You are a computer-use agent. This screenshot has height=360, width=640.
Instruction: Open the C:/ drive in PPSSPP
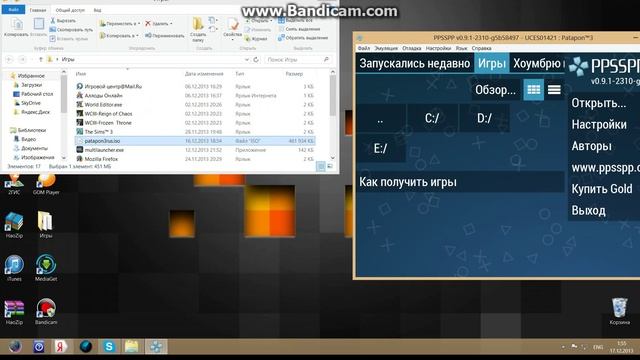[x=432, y=118]
